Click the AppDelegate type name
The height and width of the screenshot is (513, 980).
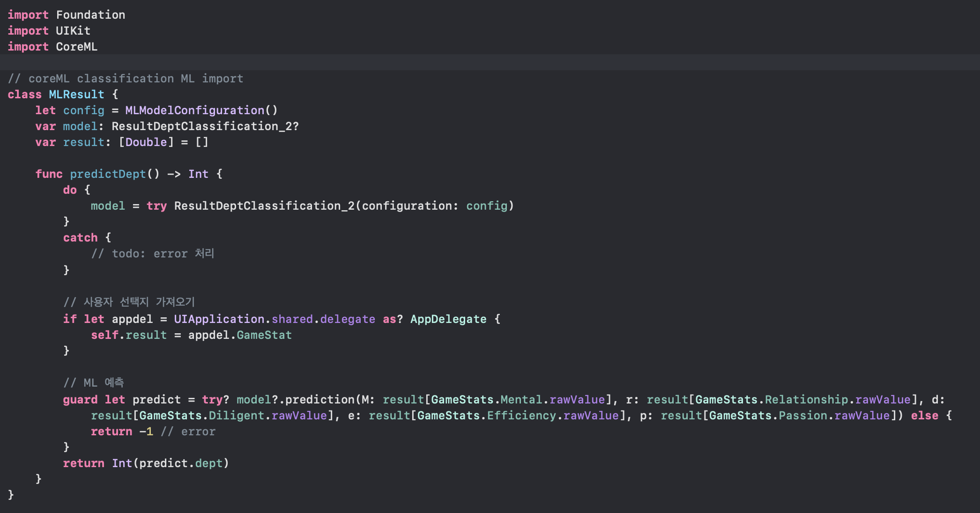pyautogui.click(x=448, y=319)
